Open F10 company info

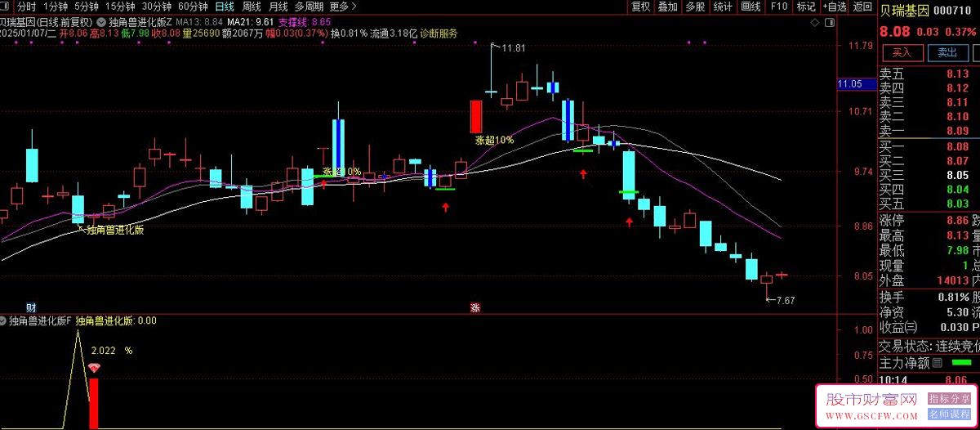click(778, 7)
